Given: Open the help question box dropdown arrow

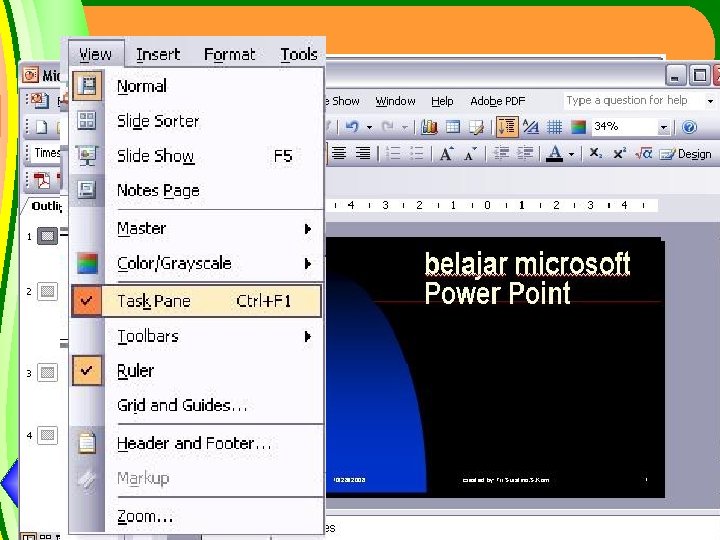Looking at the screenshot, I should pos(710,101).
